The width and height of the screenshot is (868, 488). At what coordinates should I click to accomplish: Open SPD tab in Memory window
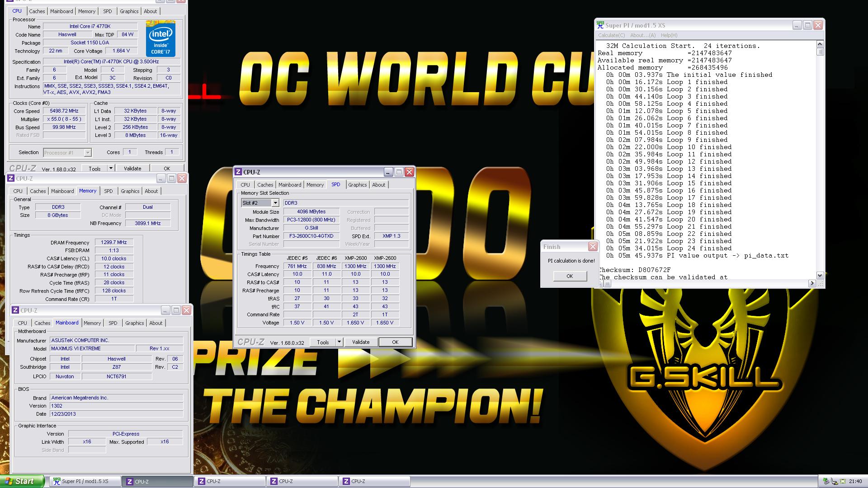click(108, 191)
